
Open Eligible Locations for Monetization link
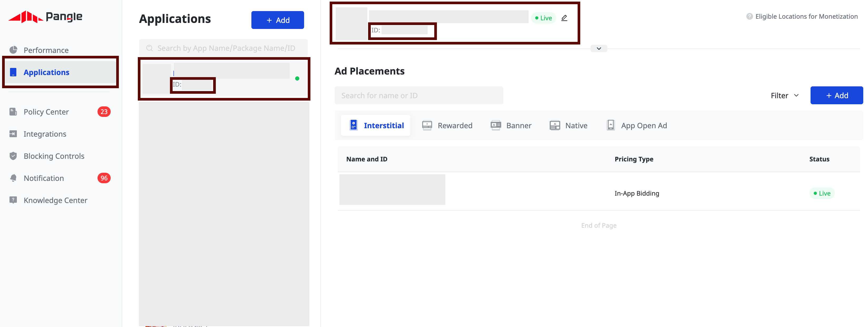(806, 17)
